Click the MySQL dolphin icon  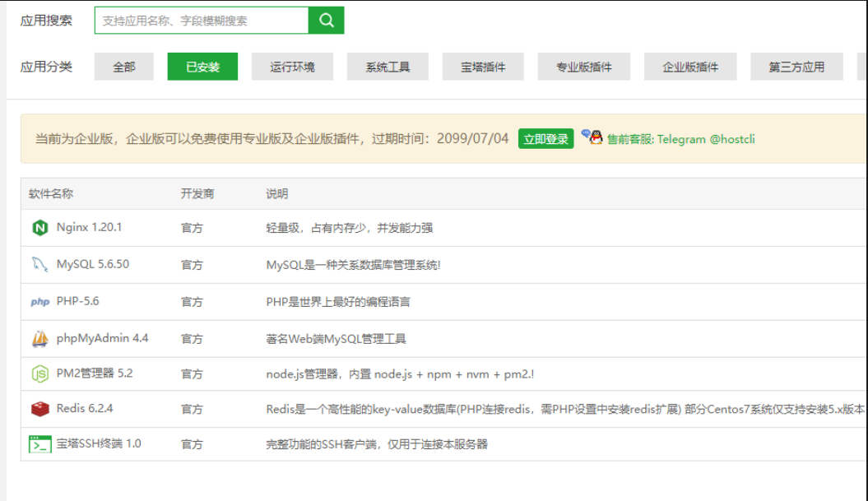39,265
